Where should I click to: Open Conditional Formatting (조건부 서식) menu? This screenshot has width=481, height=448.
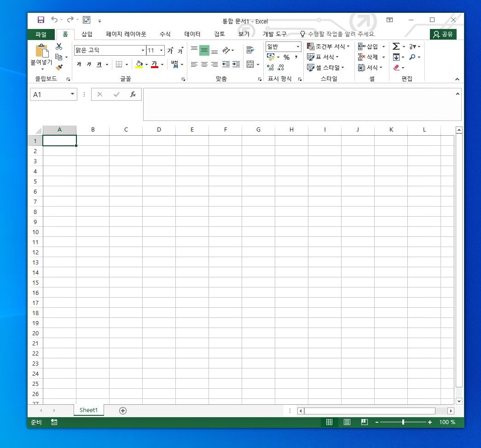(x=328, y=46)
